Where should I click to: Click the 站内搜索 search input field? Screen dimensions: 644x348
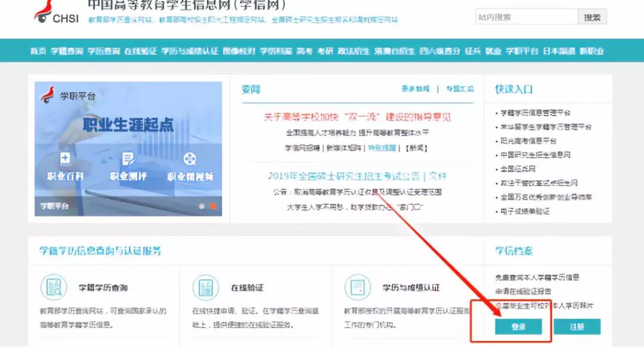click(x=527, y=17)
